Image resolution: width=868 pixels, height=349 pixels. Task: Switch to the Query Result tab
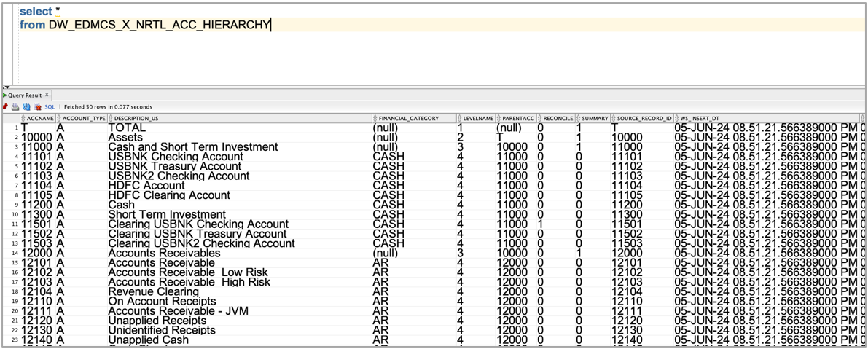coord(24,95)
